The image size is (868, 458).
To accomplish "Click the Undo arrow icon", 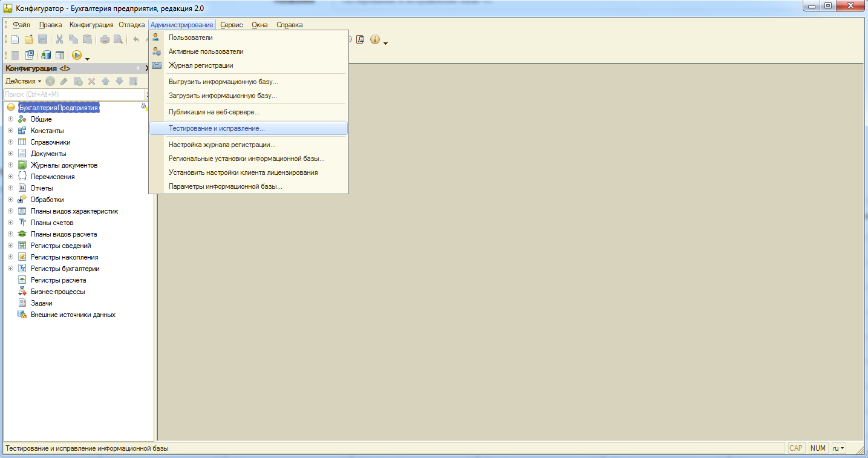I will [x=136, y=39].
